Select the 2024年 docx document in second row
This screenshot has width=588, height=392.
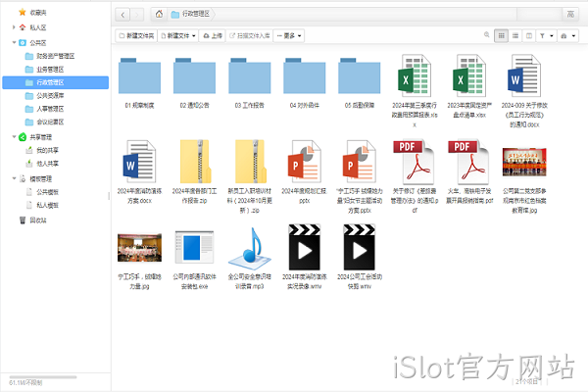(x=139, y=162)
